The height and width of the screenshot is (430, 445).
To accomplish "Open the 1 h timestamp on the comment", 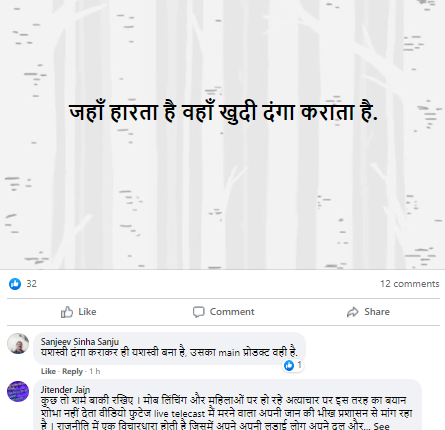I will coord(95,371).
